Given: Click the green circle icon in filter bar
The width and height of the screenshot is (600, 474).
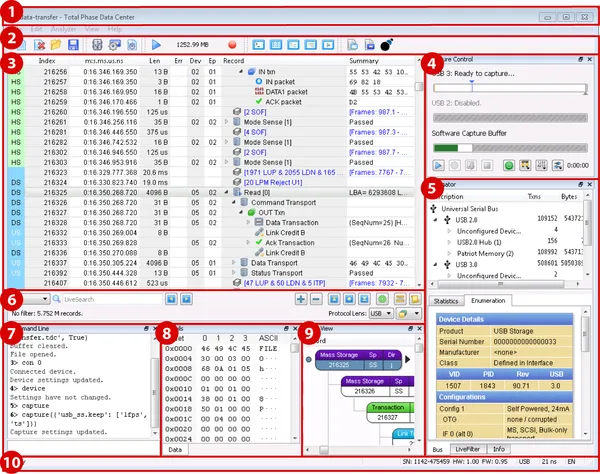Looking at the screenshot, I should click(x=382, y=299).
